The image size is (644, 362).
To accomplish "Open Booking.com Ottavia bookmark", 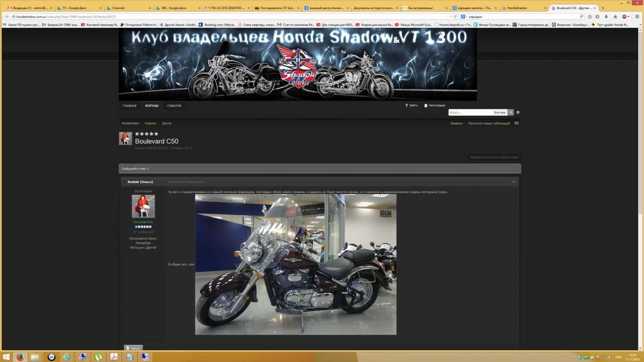I will click(x=218, y=25).
